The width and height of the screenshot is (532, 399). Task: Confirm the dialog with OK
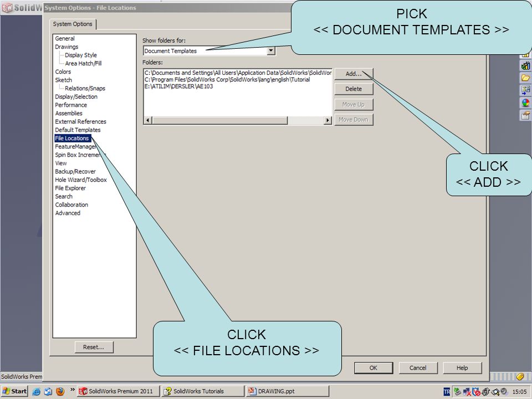click(x=373, y=368)
